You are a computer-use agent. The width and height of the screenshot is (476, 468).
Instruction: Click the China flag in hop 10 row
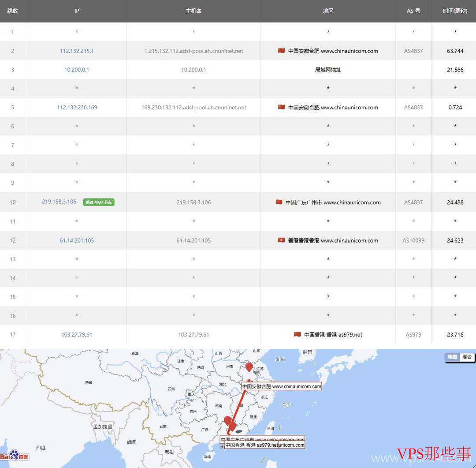click(279, 202)
